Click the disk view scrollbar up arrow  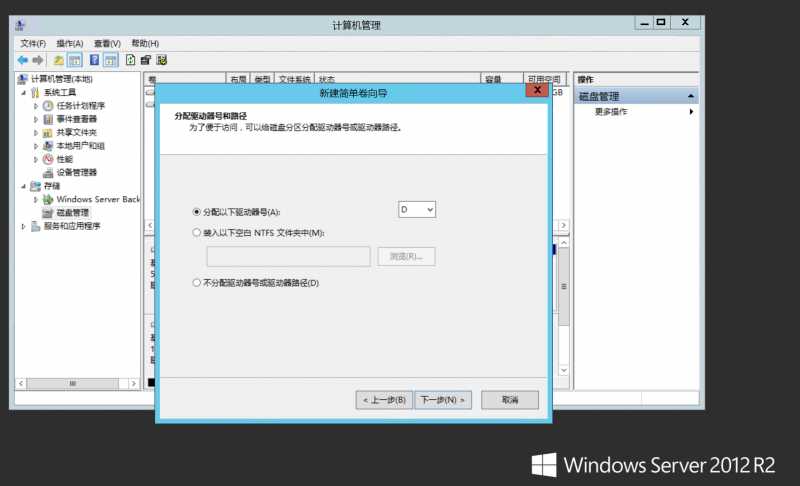pos(564,243)
